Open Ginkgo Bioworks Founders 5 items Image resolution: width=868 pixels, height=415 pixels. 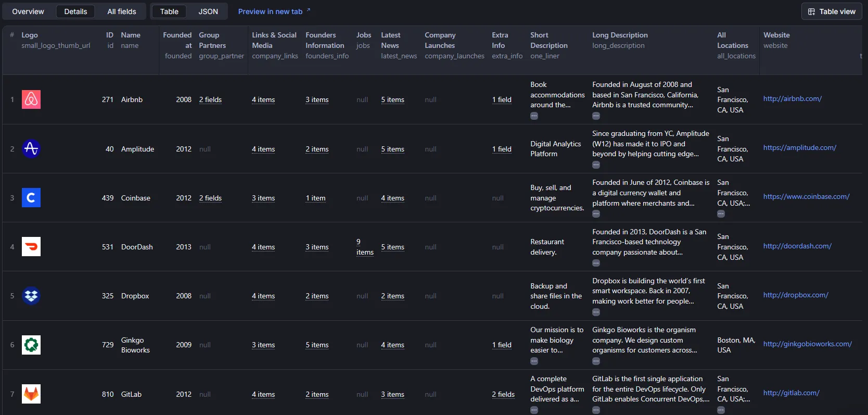pyautogui.click(x=317, y=345)
